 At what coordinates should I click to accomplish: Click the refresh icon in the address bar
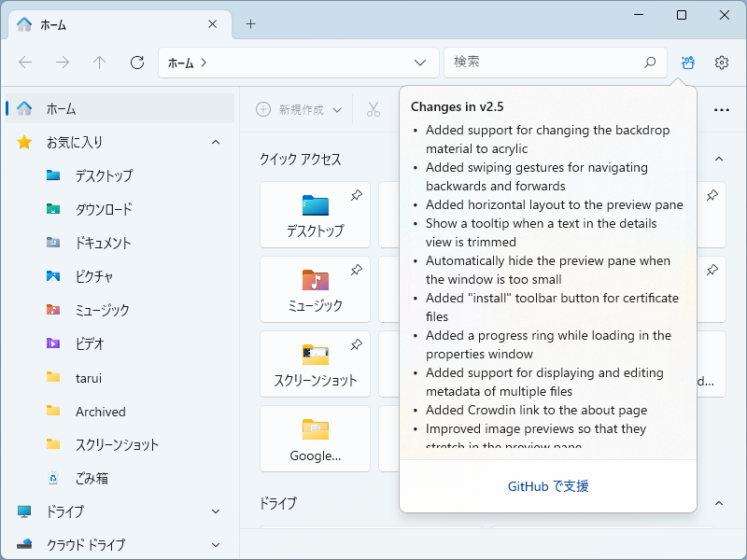(x=136, y=62)
